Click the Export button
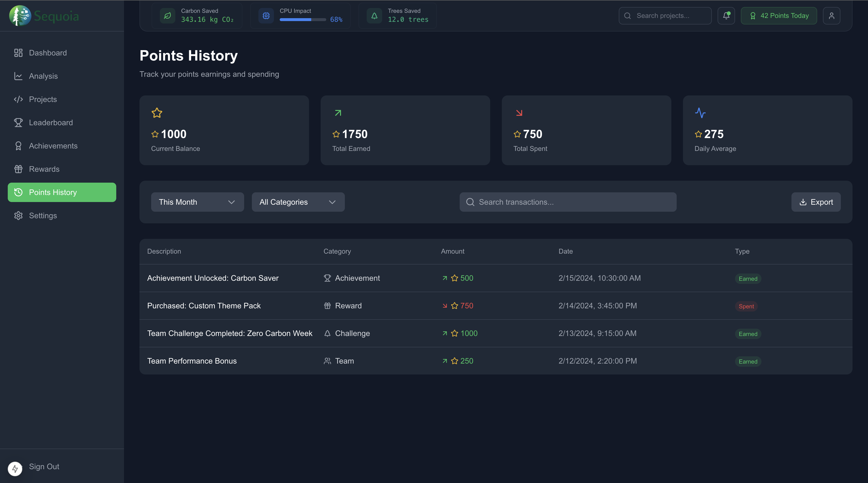 pos(815,202)
